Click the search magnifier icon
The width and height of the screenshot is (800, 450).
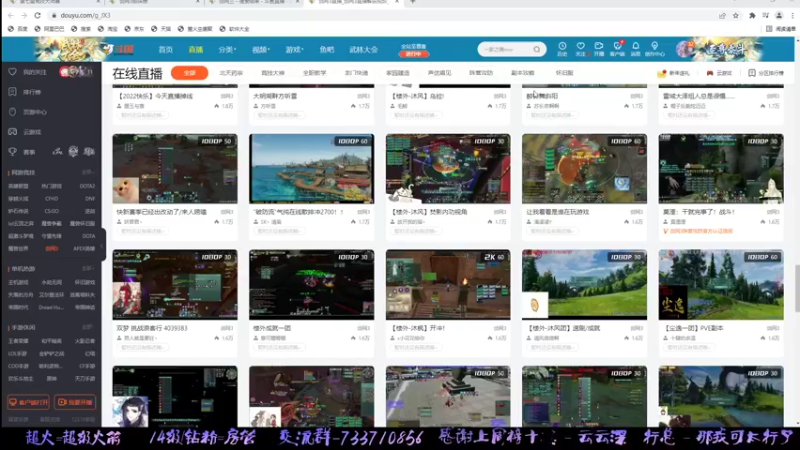(x=537, y=49)
